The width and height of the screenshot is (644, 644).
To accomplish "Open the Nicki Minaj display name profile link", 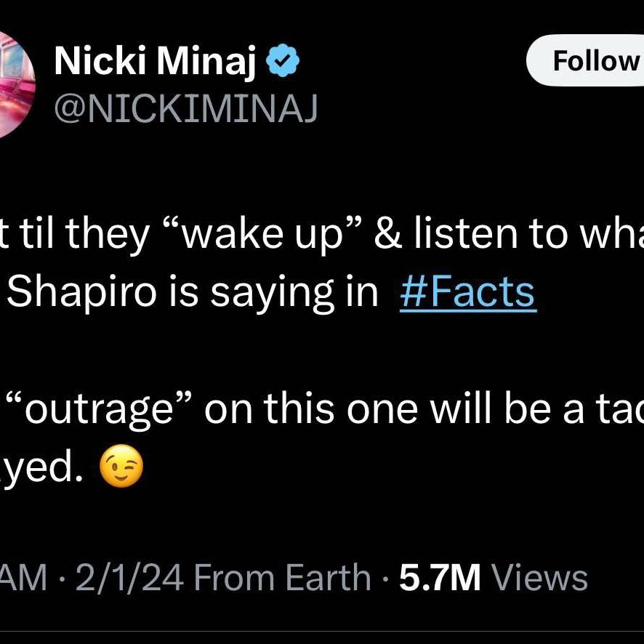I will click(x=156, y=61).
